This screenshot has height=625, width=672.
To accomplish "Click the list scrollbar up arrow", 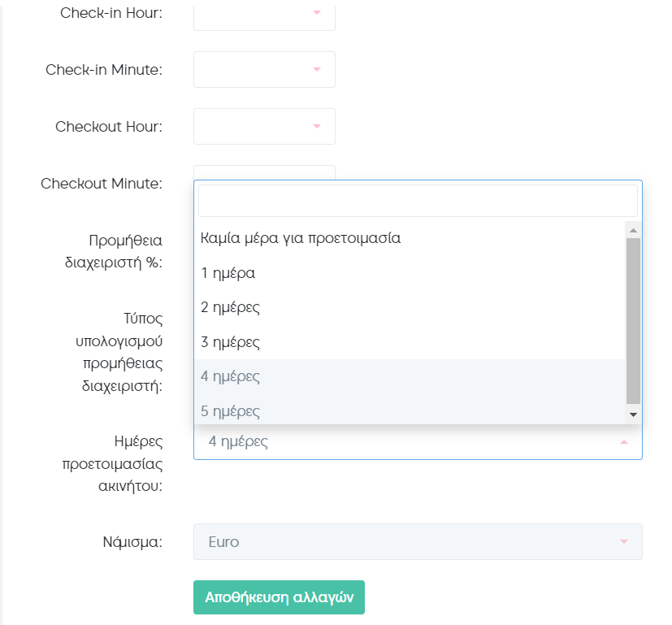I will coord(633,230).
